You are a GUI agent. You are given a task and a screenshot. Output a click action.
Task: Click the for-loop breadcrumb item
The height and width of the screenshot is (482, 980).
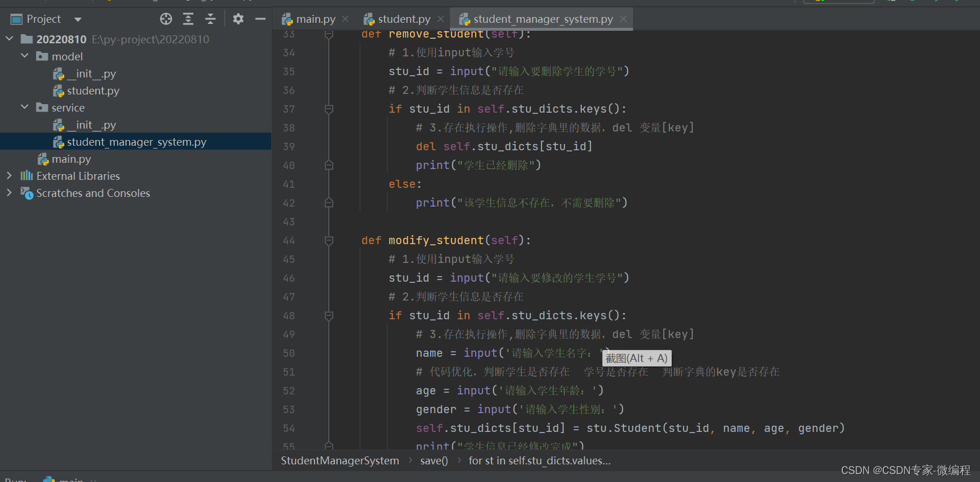click(540, 460)
